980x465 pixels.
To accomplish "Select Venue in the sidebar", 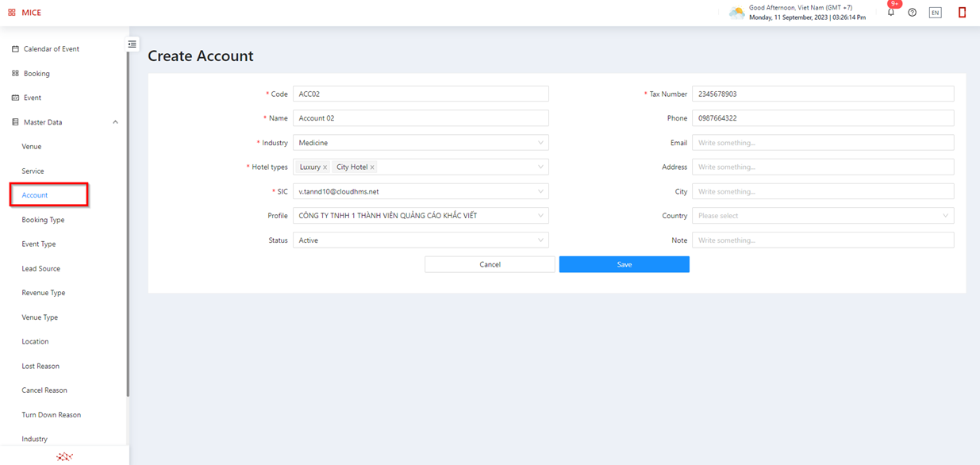I will [32, 147].
